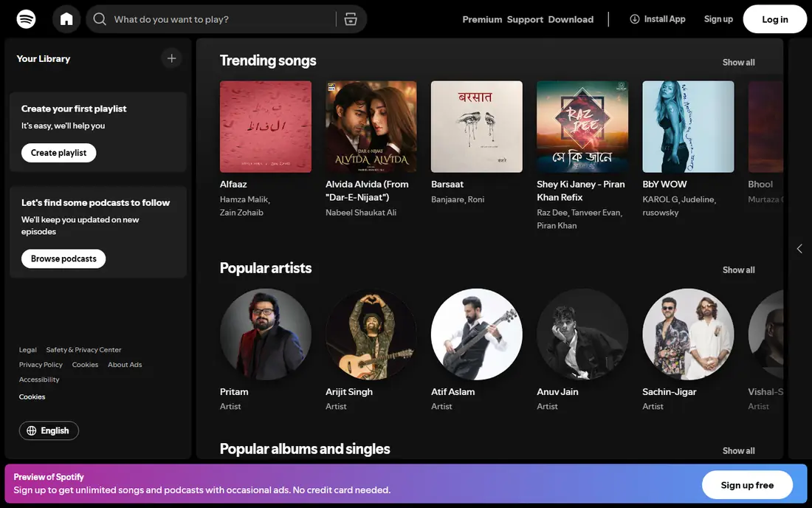Viewport: 812px width, 508px height.
Task: Click the globe icon on the English button
Action: coord(32,431)
